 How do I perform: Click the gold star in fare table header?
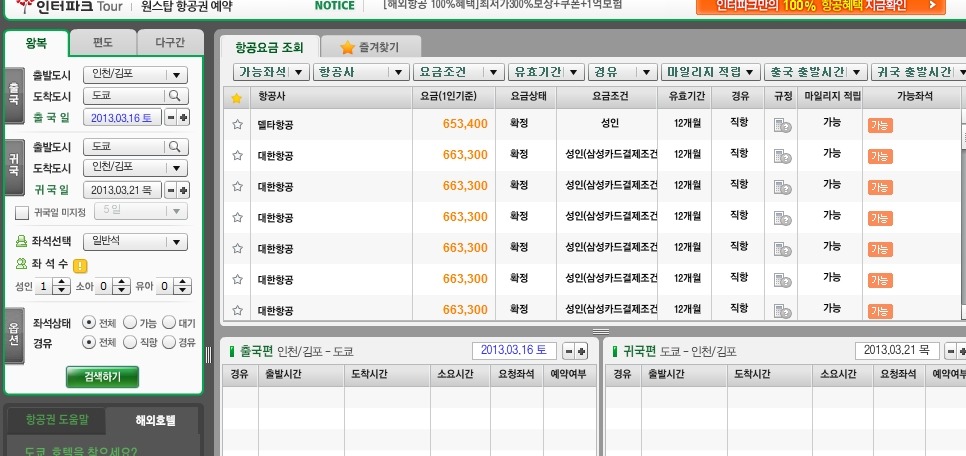tap(237, 98)
